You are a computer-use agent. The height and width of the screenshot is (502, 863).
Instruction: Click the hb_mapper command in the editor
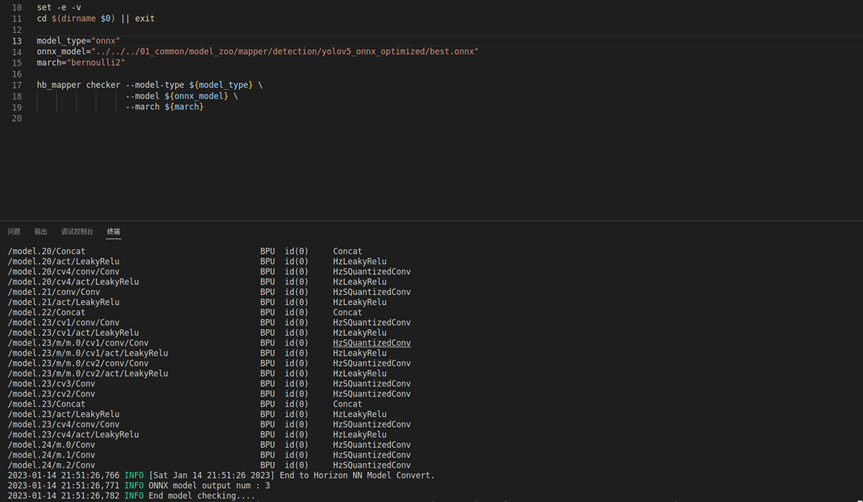click(x=58, y=85)
